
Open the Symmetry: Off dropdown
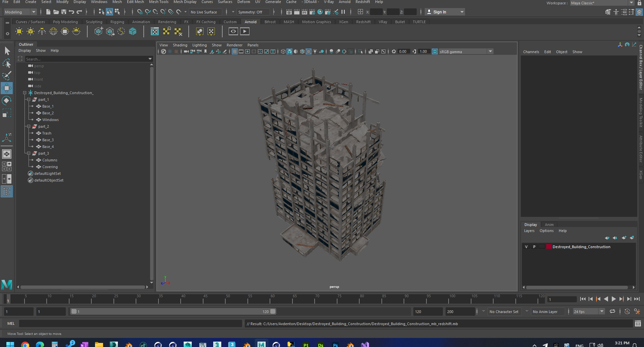pos(253,12)
